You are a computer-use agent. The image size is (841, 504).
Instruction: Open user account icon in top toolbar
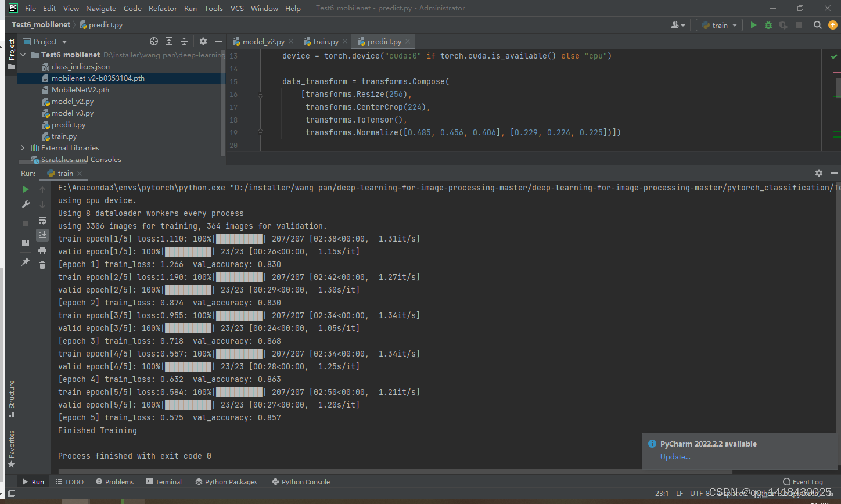click(x=678, y=25)
